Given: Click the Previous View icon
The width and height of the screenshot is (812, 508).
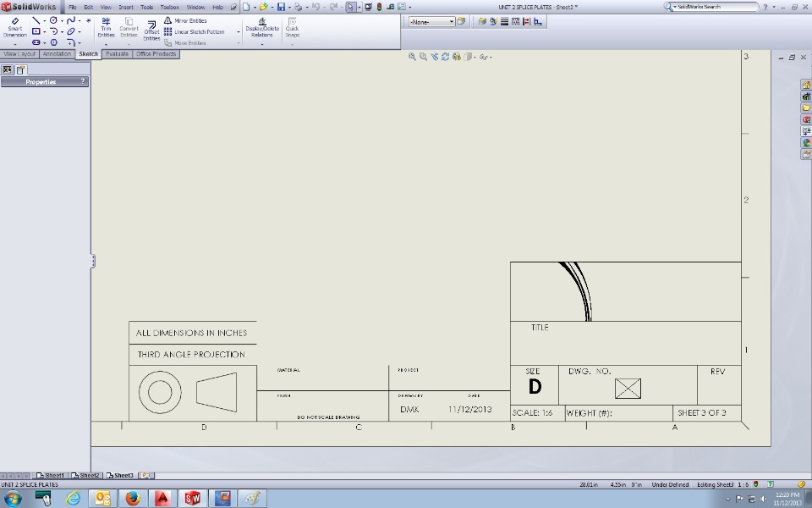Looking at the screenshot, I should (435, 57).
